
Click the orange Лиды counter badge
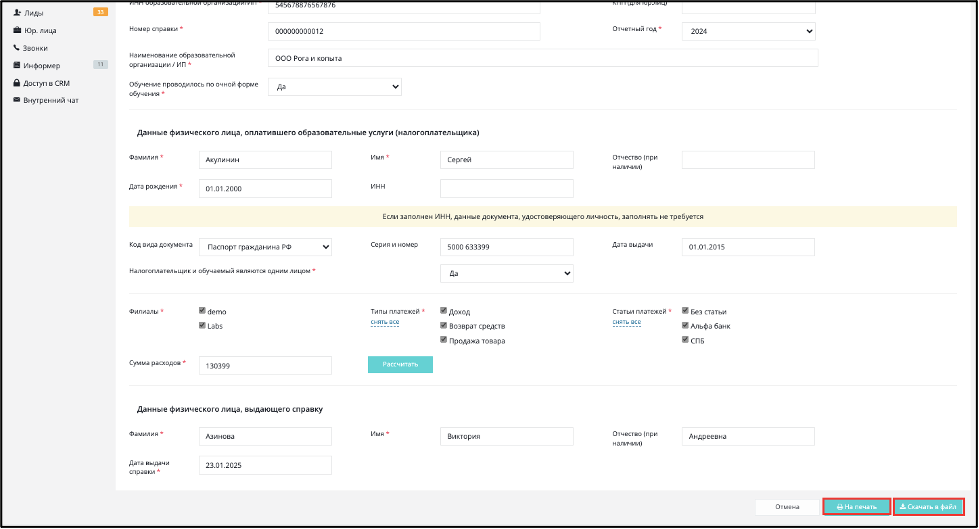[x=100, y=12]
